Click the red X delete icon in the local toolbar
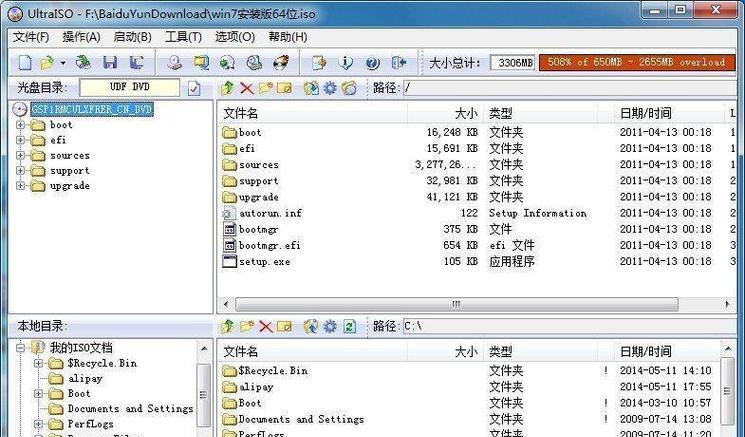 pyautogui.click(x=265, y=327)
